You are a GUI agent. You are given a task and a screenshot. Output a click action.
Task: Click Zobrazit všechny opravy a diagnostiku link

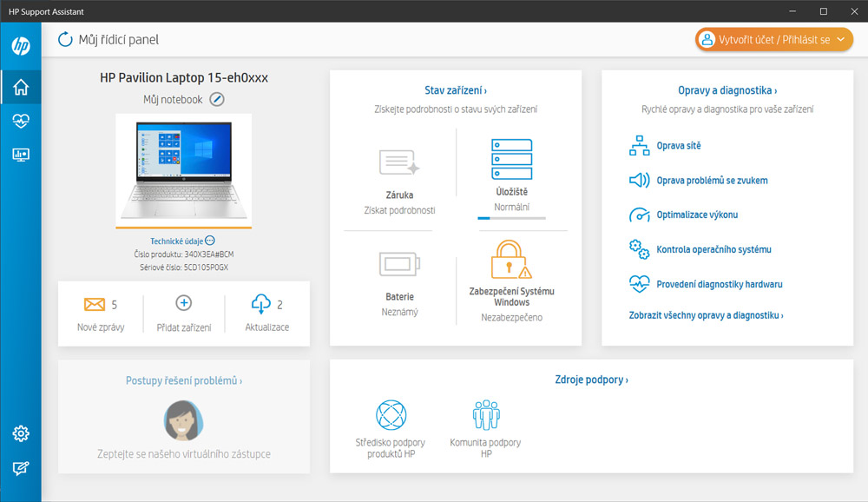pyautogui.click(x=706, y=315)
